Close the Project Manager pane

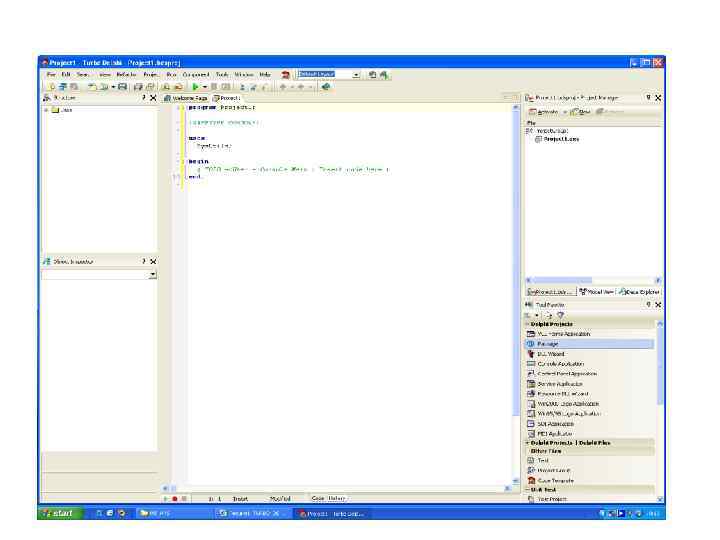[658, 98]
